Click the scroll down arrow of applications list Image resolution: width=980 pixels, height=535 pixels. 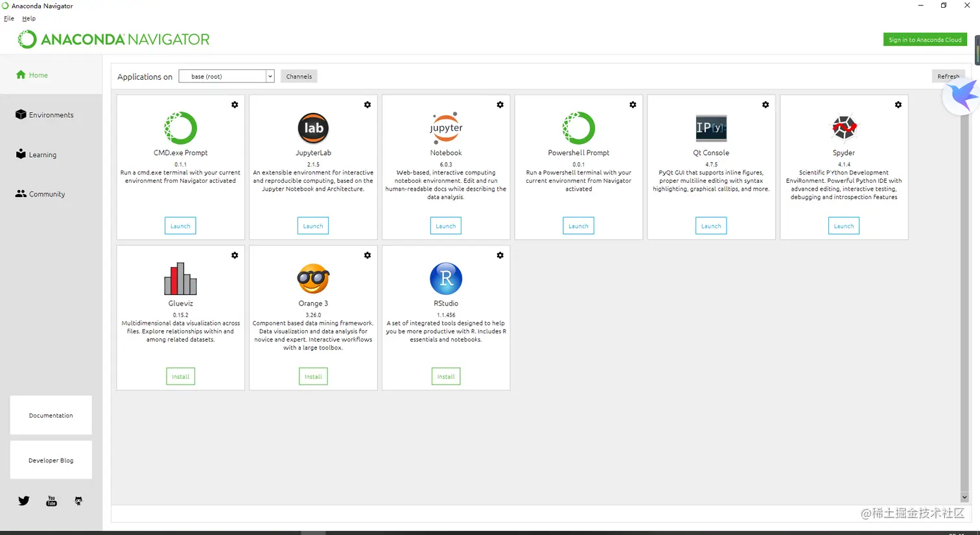pos(964,497)
